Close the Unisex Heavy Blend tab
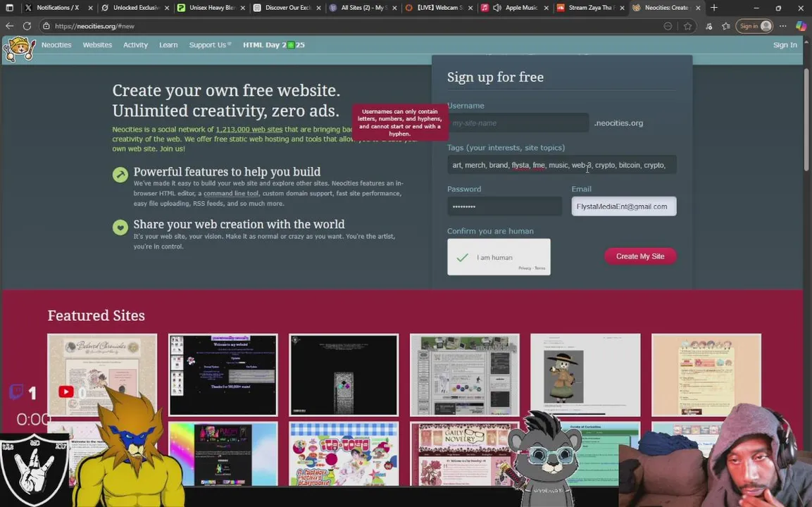This screenshot has height=507, width=812. (x=243, y=8)
